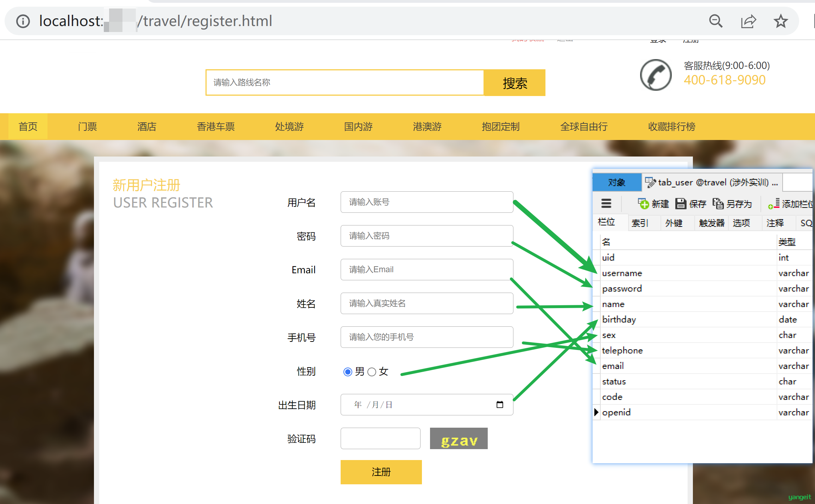Click the hamburger menu icon in Navicat panel
The width and height of the screenshot is (815, 504).
[x=606, y=203]
